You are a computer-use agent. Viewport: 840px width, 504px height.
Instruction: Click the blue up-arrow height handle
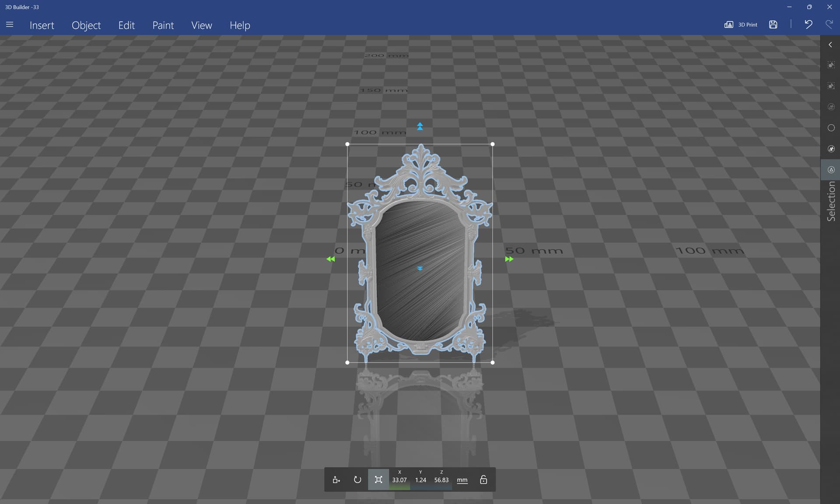point(420,126)
